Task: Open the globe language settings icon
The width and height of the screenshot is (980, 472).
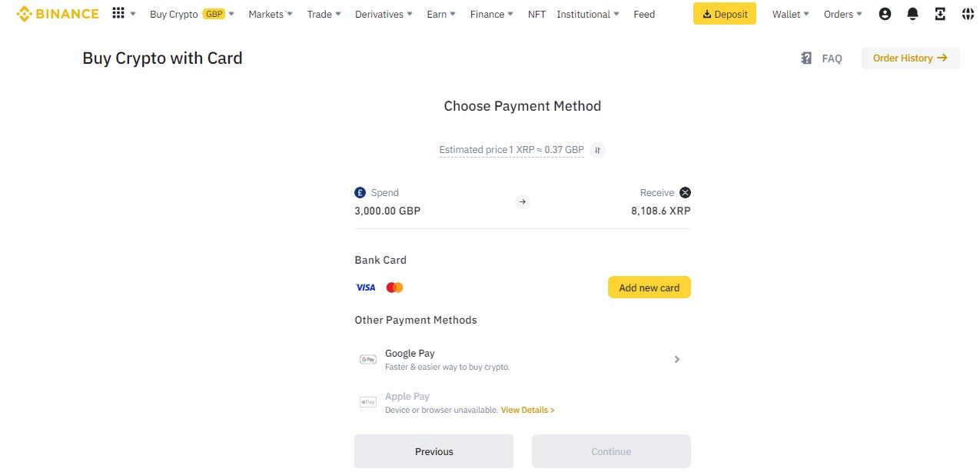Action: pos(967,14)
